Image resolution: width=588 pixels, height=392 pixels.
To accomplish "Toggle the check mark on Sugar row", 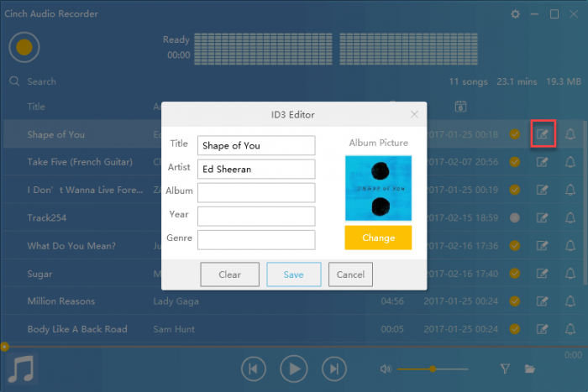I will pos(515,274).
